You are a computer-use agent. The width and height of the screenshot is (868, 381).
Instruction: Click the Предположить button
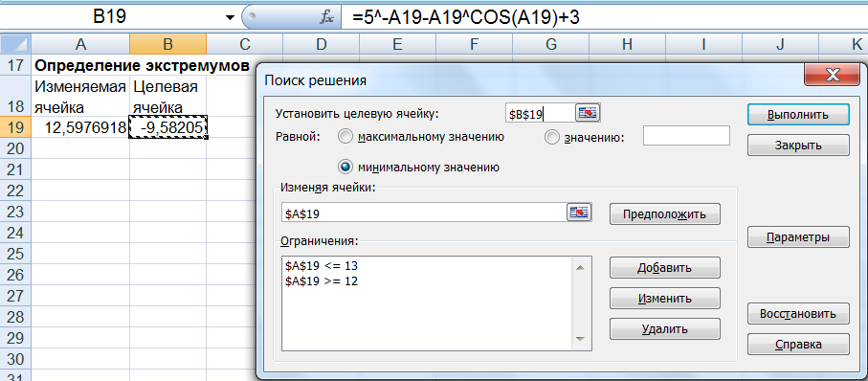(665, 213)
